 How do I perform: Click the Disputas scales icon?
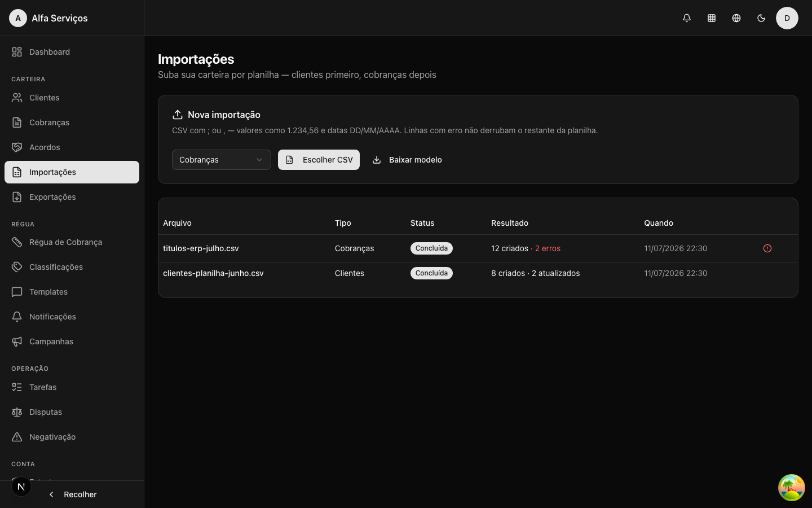click(17, 412)
